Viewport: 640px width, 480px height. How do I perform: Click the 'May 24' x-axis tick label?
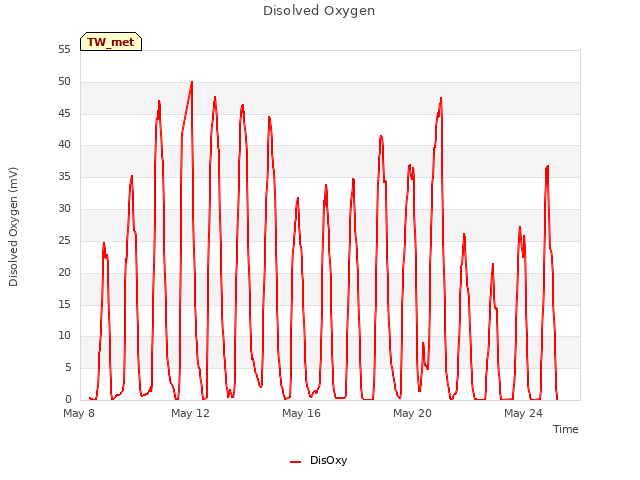click(523, 413)
